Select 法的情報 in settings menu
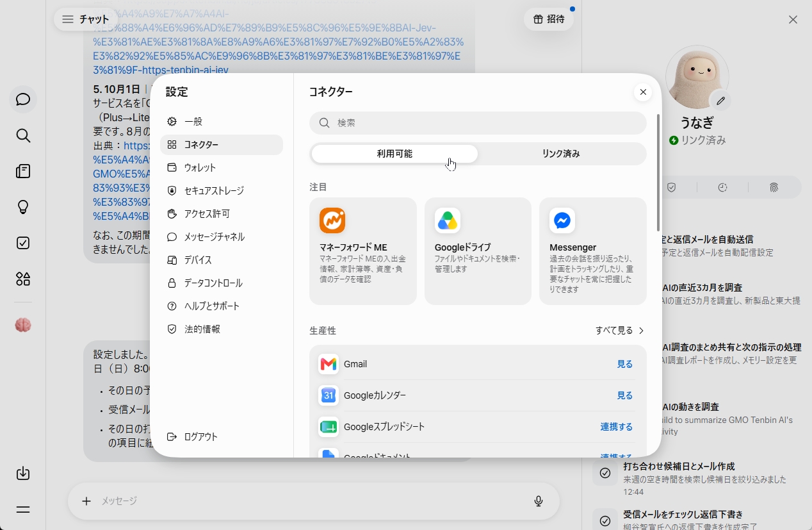 (x=222, y=329)
